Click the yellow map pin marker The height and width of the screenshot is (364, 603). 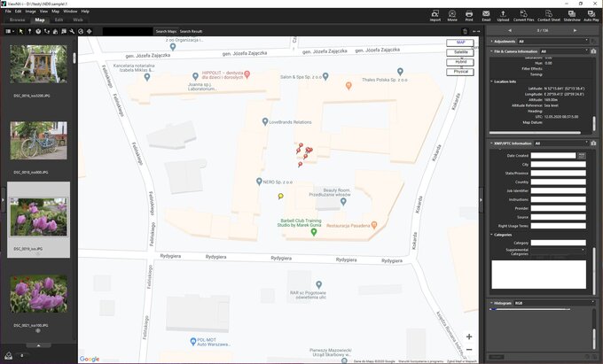[x=281, y=197]
